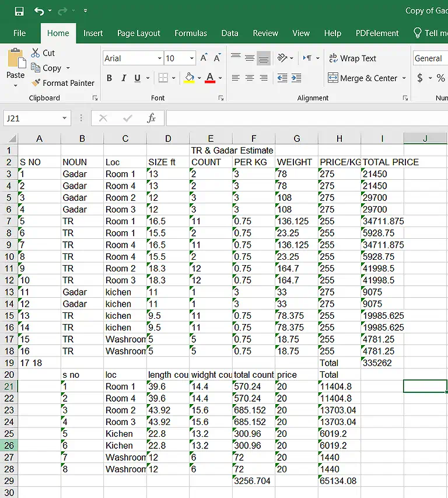Screen dimensions: 448x498
Task: Open the font size 10 dropdown
Action: point(192,58)
